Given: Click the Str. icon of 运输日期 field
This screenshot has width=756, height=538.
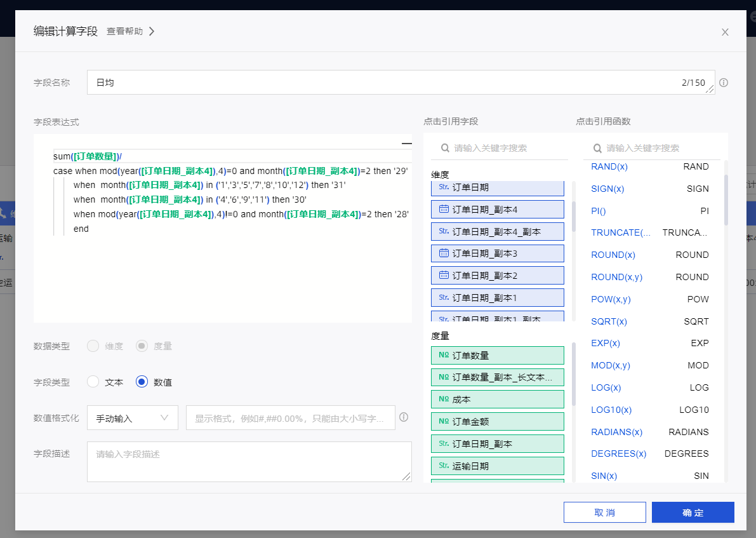Looking at the screenshot, I should click(x=444, y=466).
